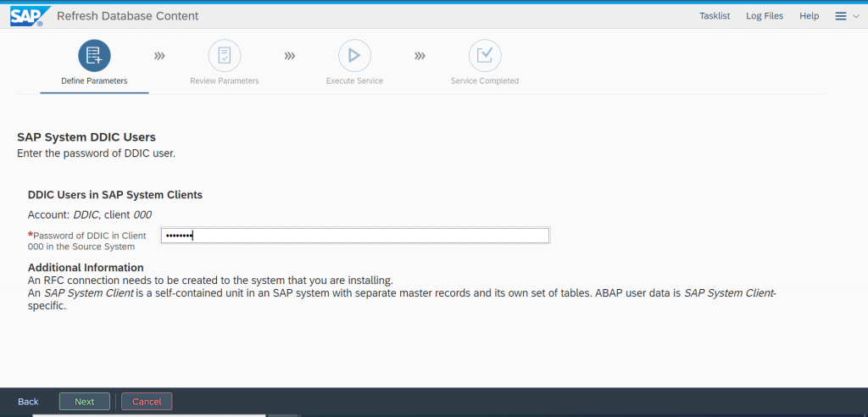
Task: Expand the header menu chevron
Action: point(856,17)
